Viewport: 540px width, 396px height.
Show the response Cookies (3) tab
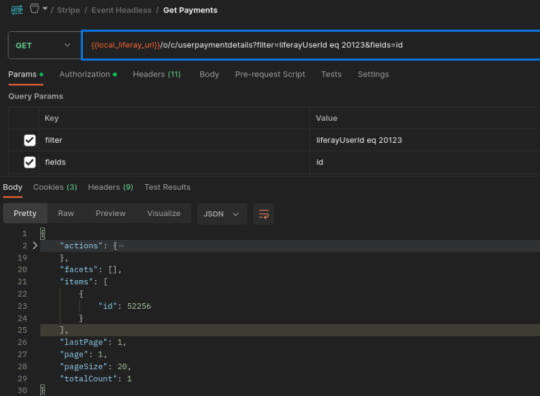pos(55,187)
